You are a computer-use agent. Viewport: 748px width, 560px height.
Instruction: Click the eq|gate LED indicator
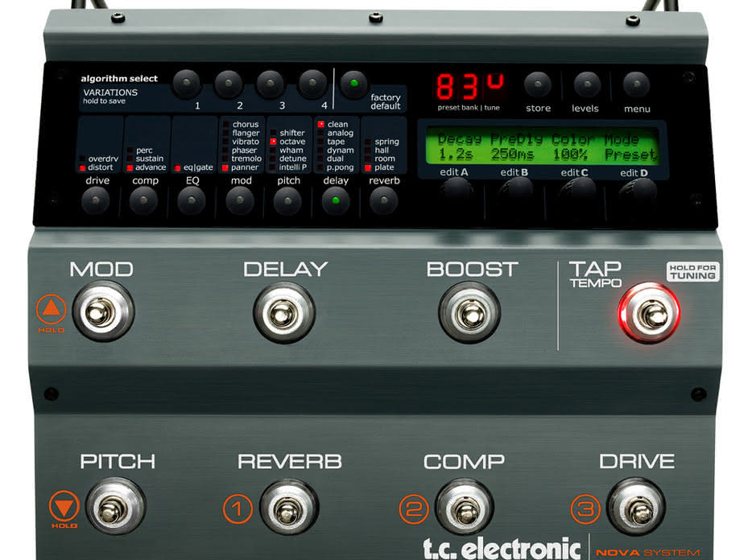click(177, 168)
